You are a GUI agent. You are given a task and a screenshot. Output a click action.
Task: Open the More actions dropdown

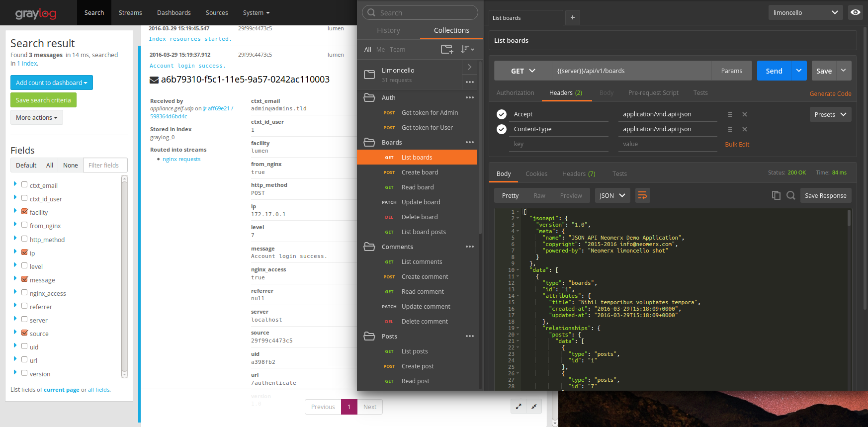click(37, 117)
